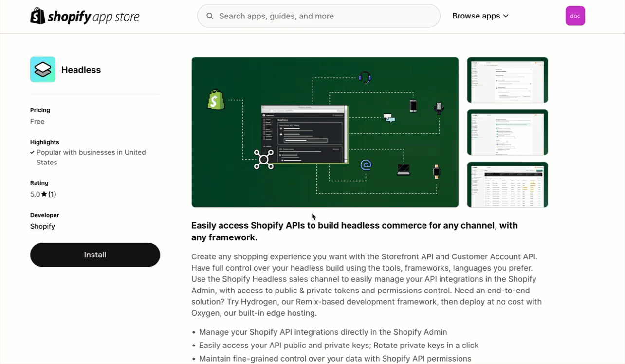This screenshot has width=625, height=364.
Task: Select the third screenshot thumbnail
Action: (507, 184)
